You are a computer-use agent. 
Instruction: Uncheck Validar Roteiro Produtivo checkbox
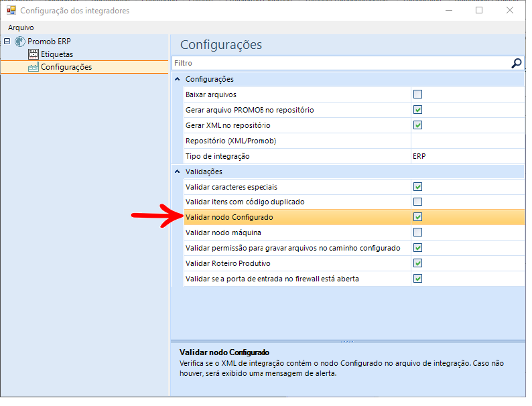click(417, 263)
